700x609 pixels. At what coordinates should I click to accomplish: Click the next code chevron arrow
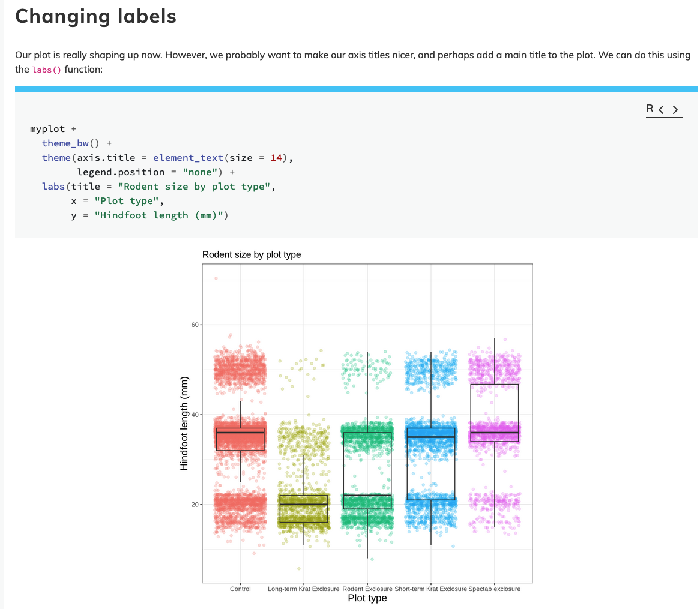coord(675,110)
